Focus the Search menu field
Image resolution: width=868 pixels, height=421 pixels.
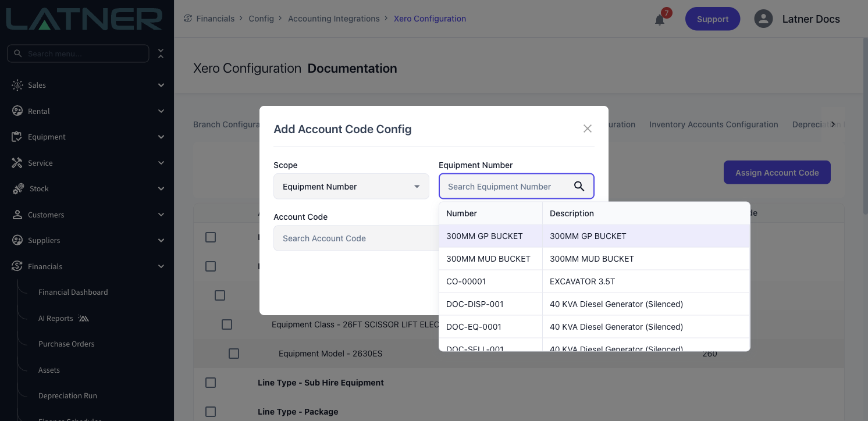(x=78, y=53)
